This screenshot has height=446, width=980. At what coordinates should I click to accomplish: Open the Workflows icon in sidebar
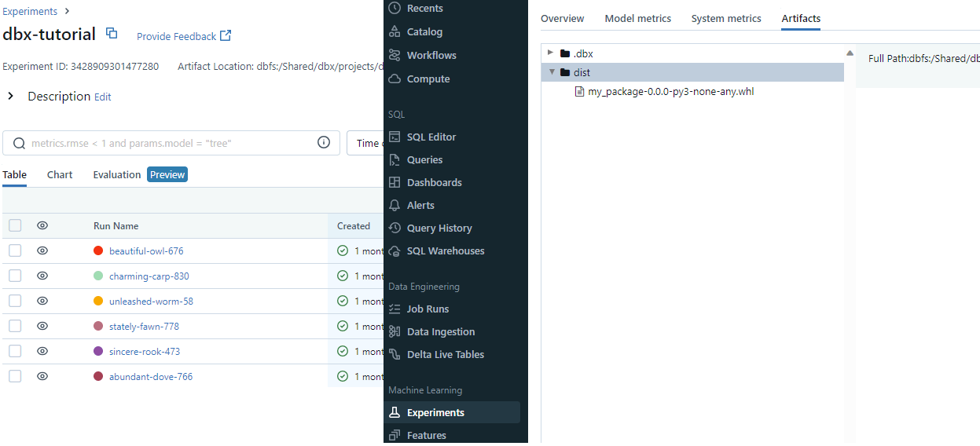coord(395,55)
